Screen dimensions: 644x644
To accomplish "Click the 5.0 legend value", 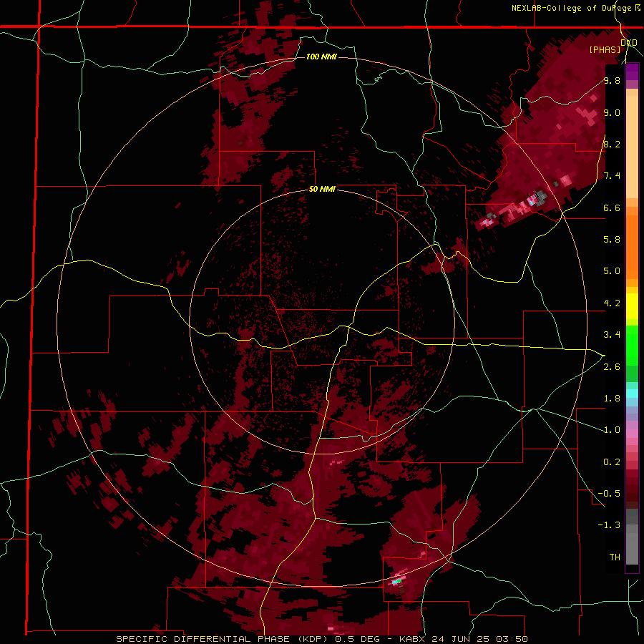I will 612,271.
